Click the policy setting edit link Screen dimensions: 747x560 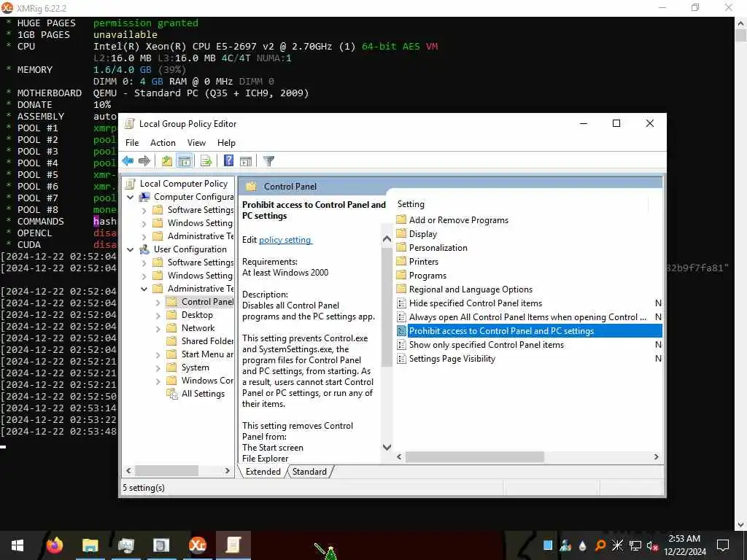point(285,240)
